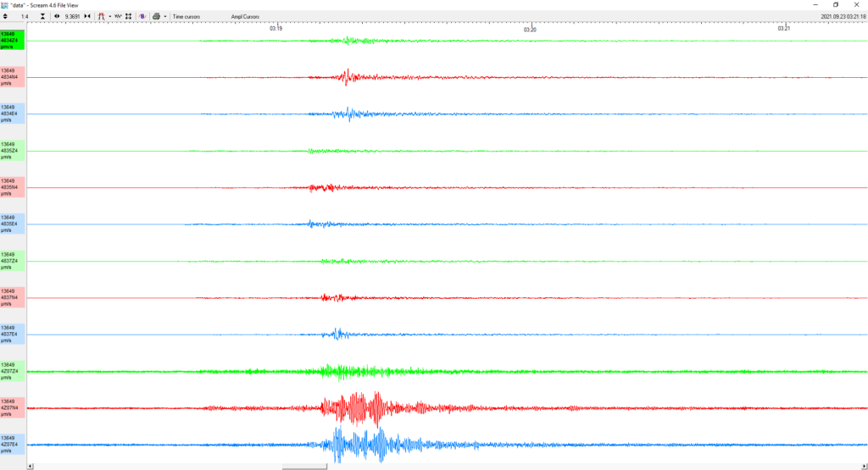The height and width of the screenshot is (470, 868).
Task: Click the 03:20 time axis marker
Action: (530, 29)
